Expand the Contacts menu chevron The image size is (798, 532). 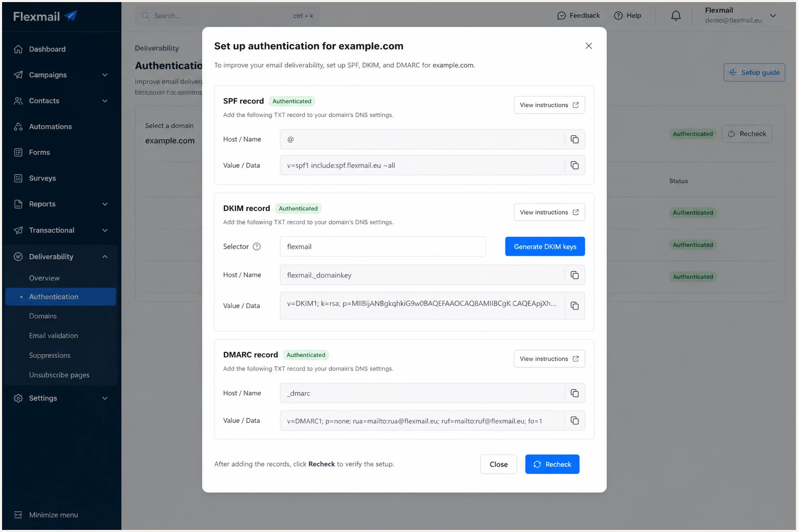pos(105,101)
